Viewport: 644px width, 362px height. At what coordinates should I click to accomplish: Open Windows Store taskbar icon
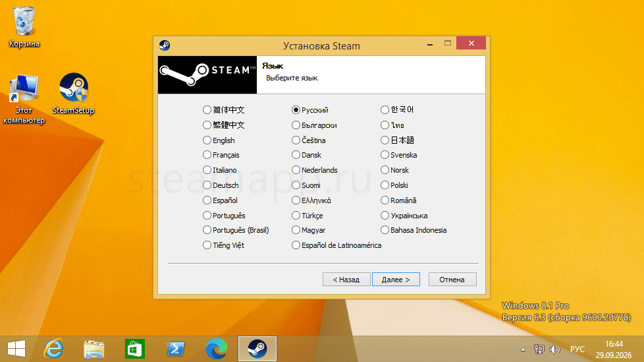click(135, 349)
